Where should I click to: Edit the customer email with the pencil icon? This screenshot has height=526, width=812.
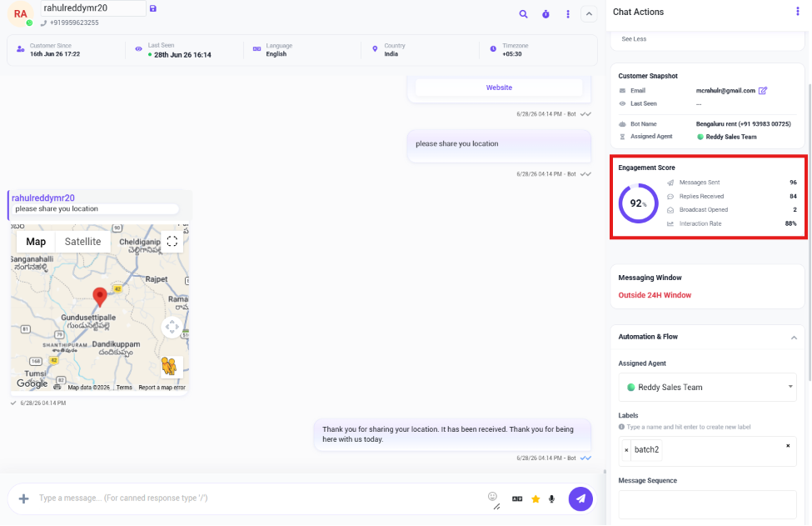tap(763, 91)
